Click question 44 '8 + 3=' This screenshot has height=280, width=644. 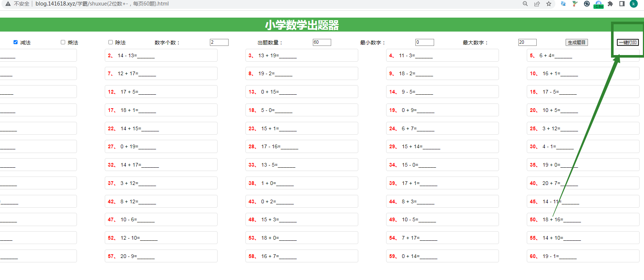click(x=442, y=201)
